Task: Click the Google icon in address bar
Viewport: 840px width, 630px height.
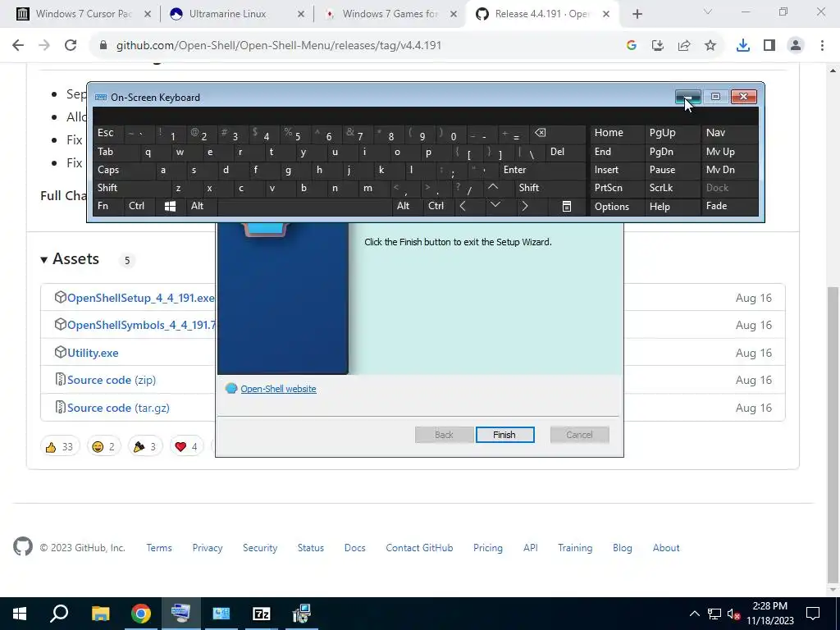Action: (x=632, y=46)
